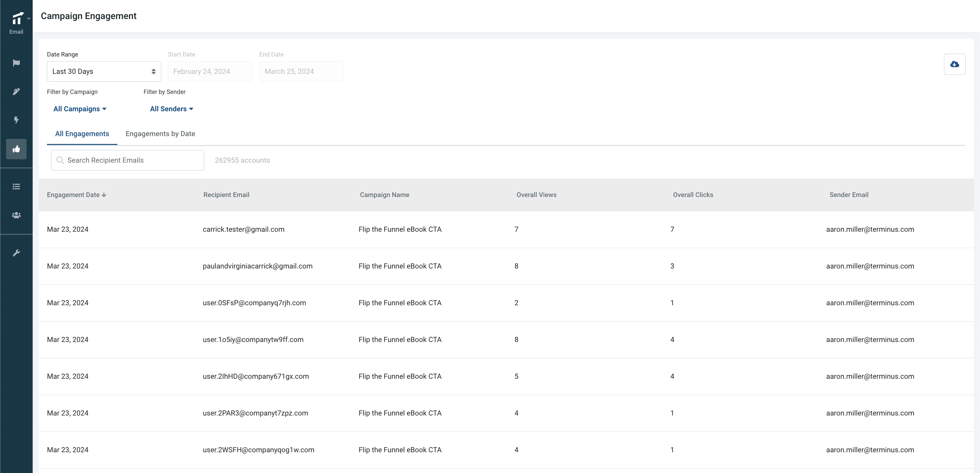Viewport: 980px width, 473px height.
Task: Click the Overall Clicks column header
Action: [x=693, y=195]
